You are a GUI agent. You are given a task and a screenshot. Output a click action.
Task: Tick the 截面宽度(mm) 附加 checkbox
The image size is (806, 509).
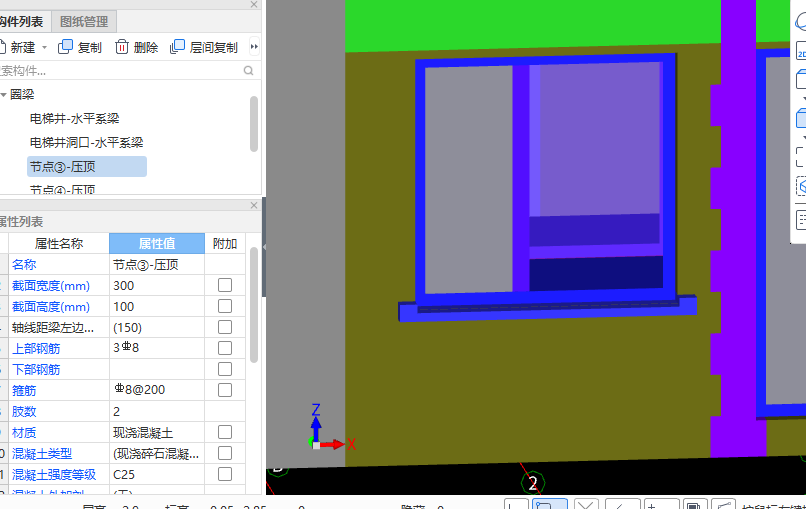[225, 285]
